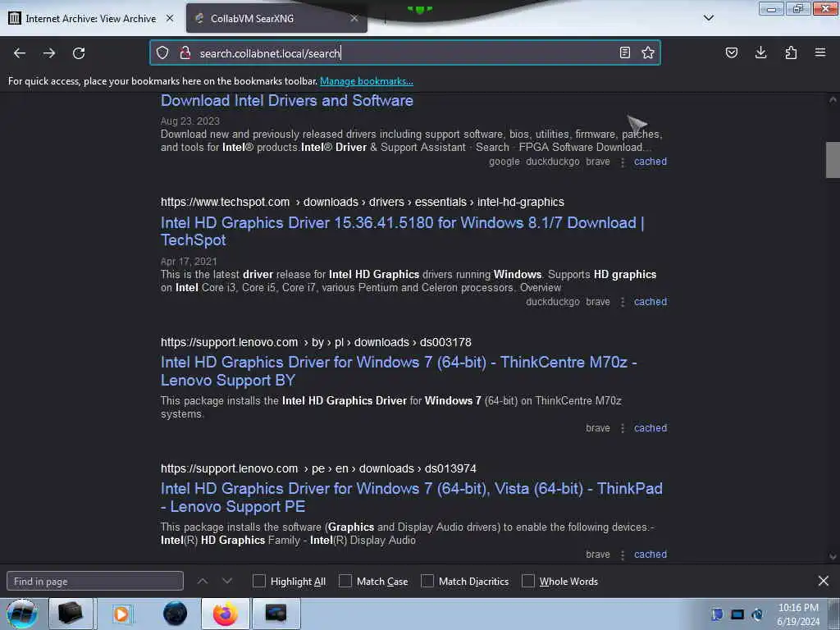This screenshot has height=630, width=840.
Task: Open the Manage bookmarks link
Action: pyautogui.click(x=367, y=81)
